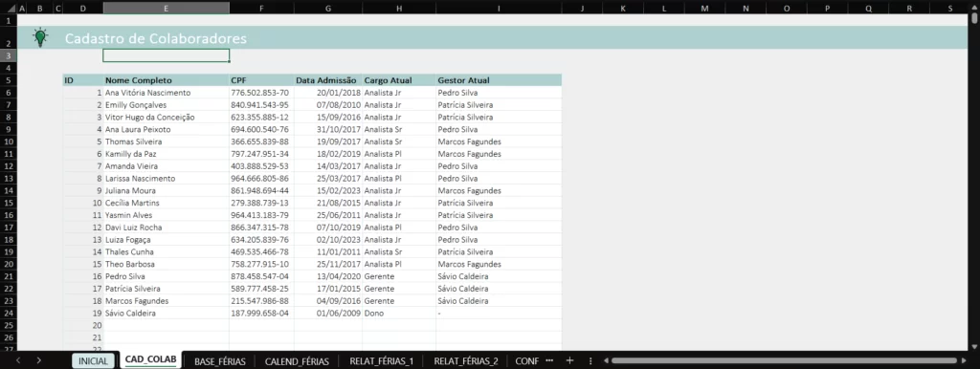The width and height of the screenshot is (980, 369).
Task: Select cell 'Thales Cunha'
Action: click(166, 251)
